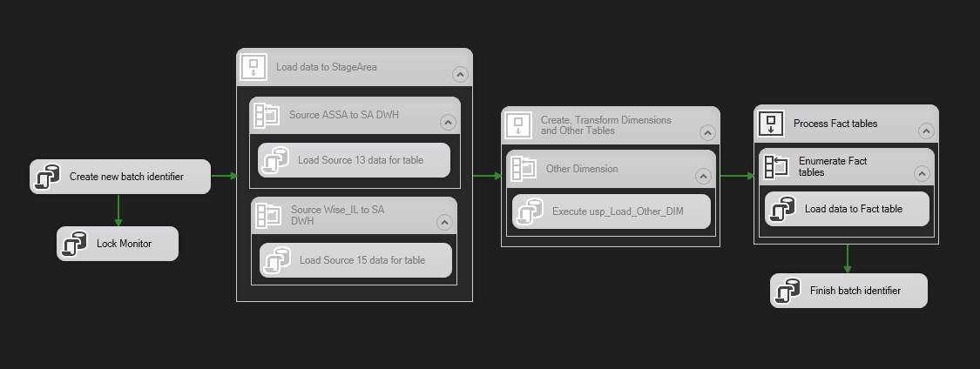The image size is (980, 369).
Task: Select the Lock Monitor task label
Action: coord(124,244)
